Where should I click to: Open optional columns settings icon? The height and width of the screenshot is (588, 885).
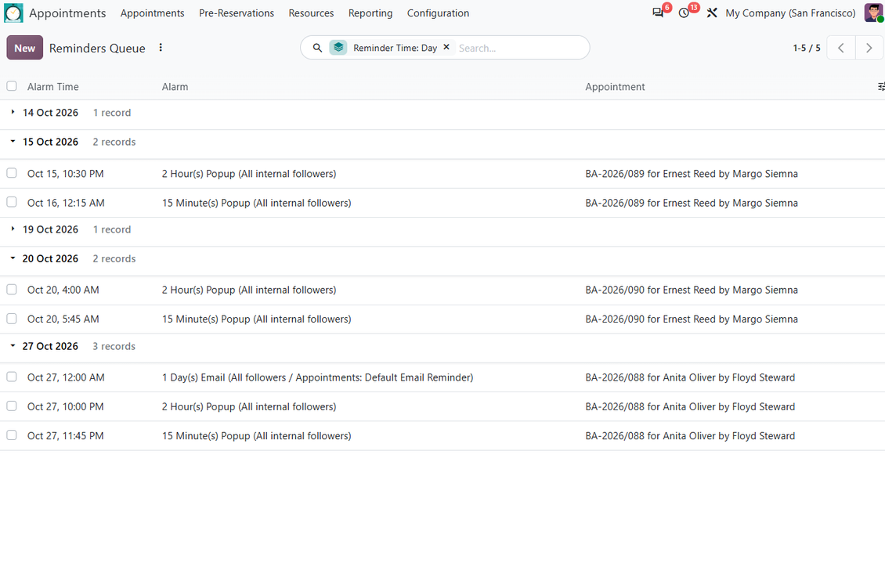click(x=881, y=86)
